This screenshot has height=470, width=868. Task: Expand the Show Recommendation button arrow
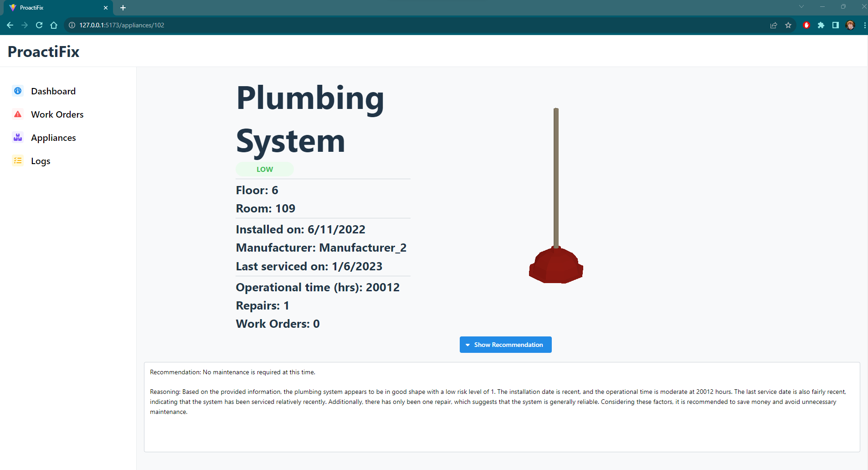point(467,345)
